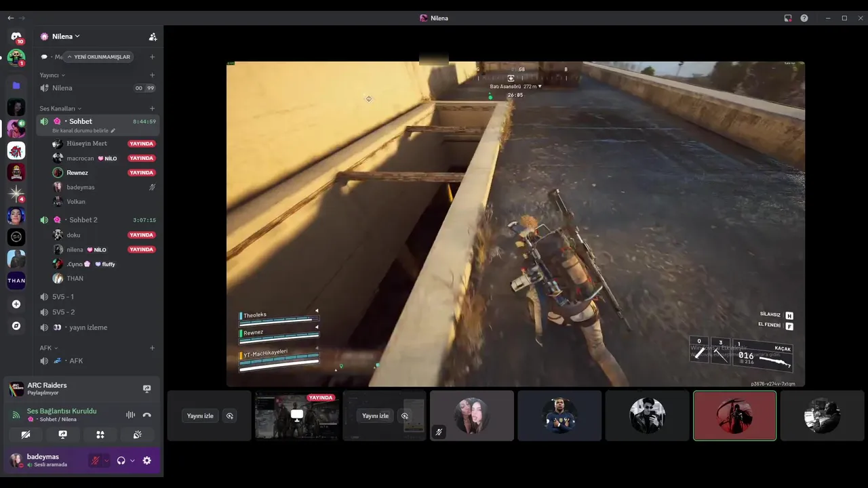
Task: Click YAYINDA badge next to doku
Action: 142,235
